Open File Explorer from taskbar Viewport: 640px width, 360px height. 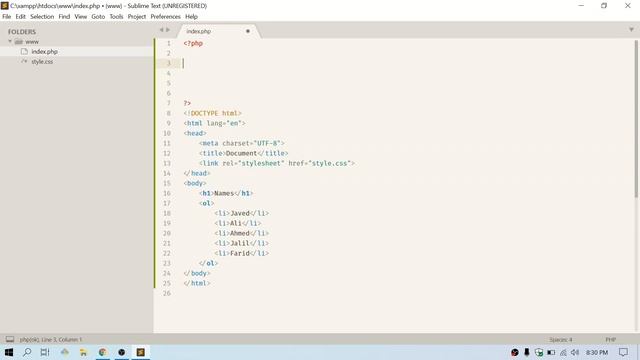click(x=83, y=352)
